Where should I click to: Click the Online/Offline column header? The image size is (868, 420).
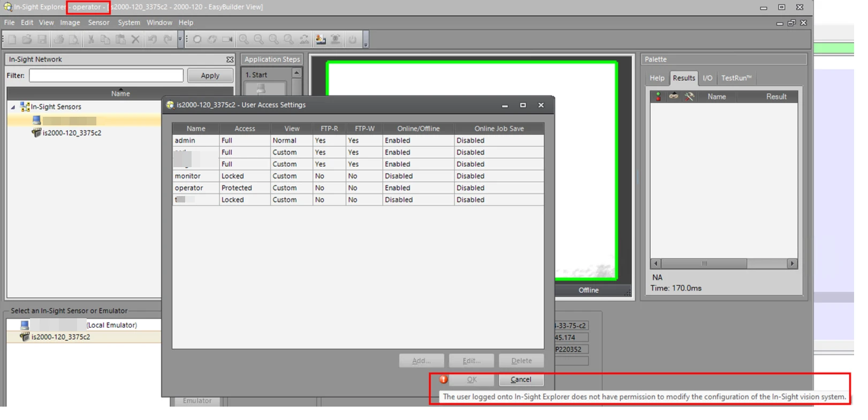pyautogui.click(x=418, y=129)
